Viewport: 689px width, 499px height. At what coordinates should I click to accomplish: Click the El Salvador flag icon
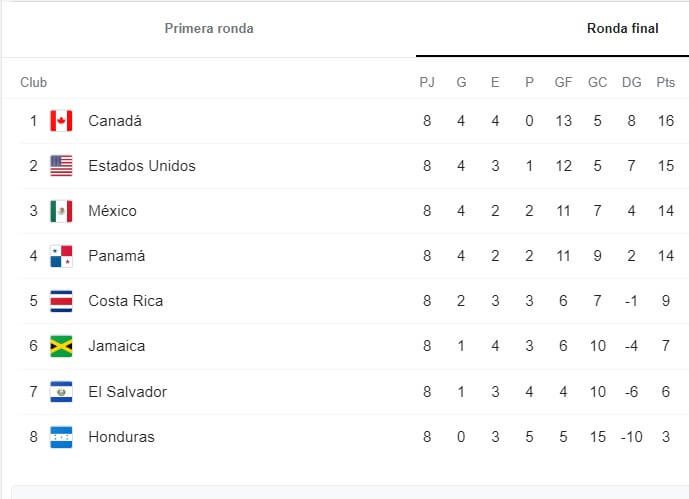tap(62, 391)
